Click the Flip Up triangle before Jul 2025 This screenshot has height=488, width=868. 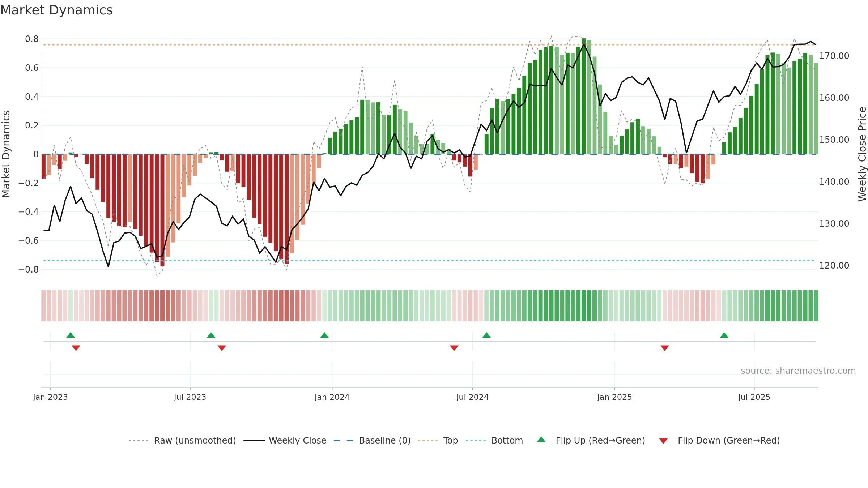click(x=724, y=335)
